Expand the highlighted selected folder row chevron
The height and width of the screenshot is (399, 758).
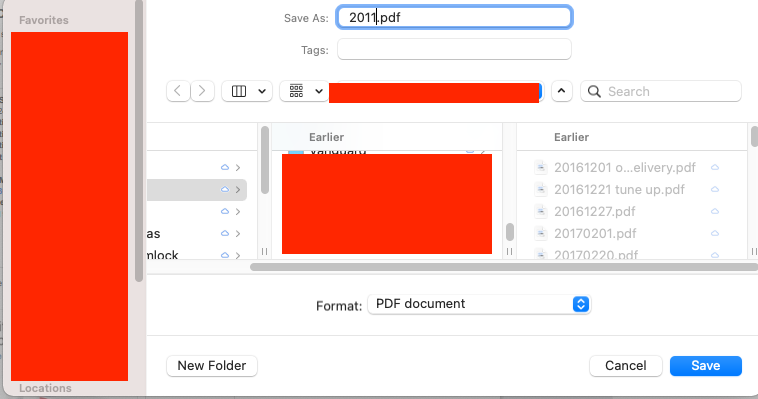click(238, 190)
